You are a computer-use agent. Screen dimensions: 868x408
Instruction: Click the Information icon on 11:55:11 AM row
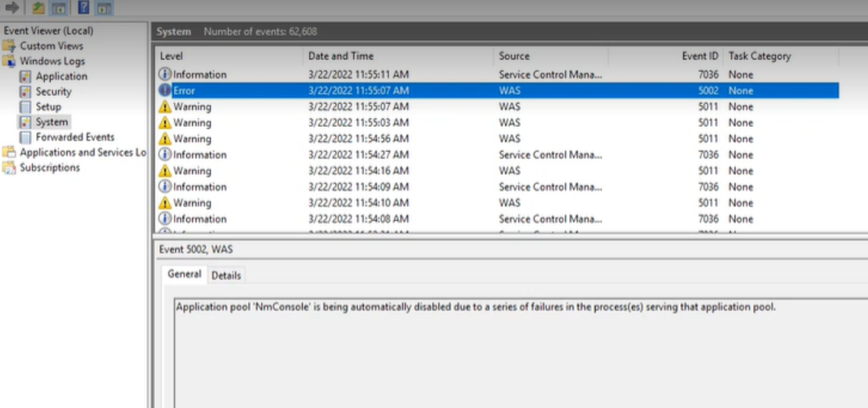(x=165, y=73)
